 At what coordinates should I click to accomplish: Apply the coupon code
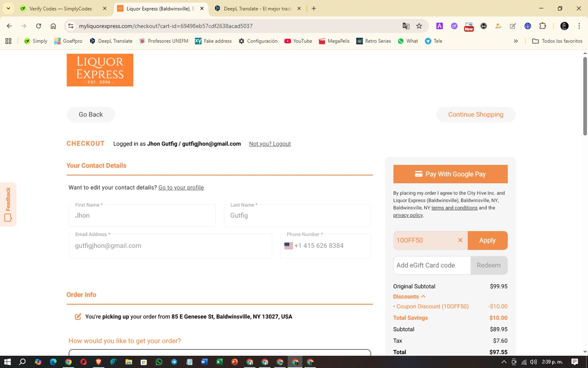coord(488,240)
